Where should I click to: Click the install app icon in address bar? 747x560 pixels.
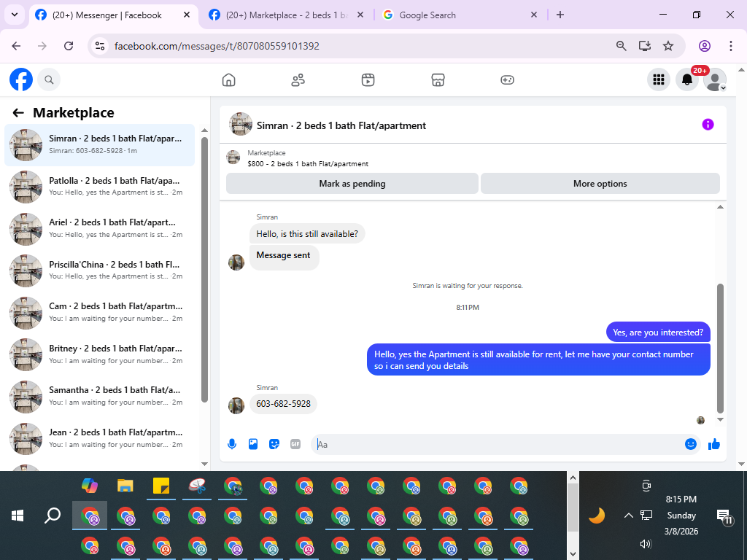point(645,46)
